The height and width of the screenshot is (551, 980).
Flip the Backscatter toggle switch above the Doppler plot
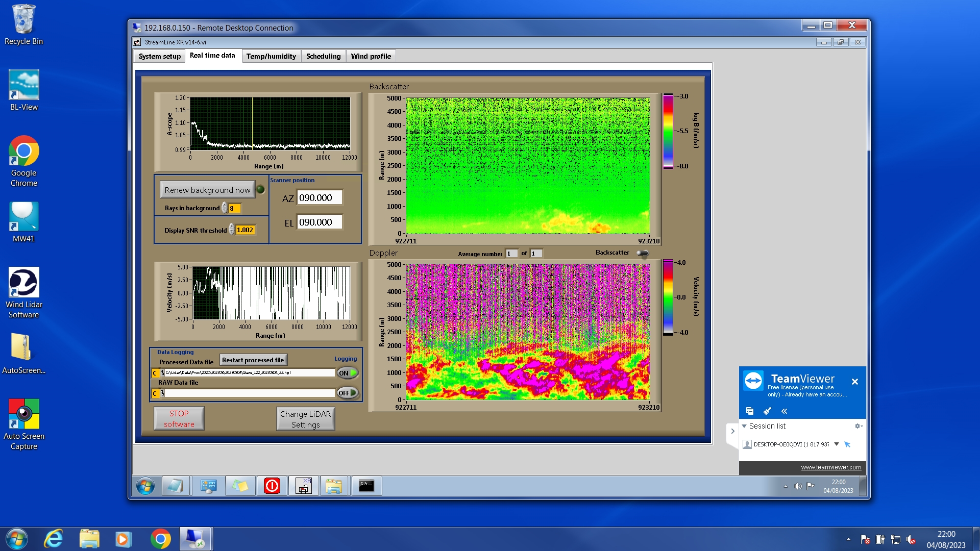(642, 253)
